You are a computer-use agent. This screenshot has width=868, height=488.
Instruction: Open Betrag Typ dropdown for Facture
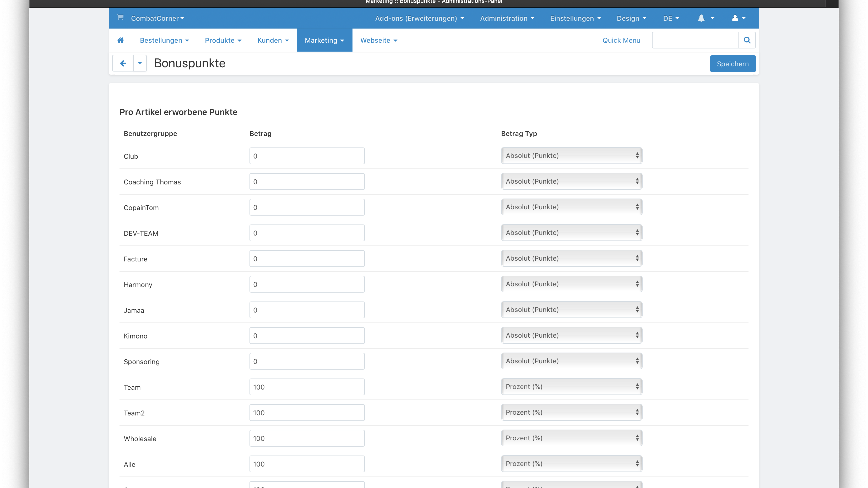[572, 258]
